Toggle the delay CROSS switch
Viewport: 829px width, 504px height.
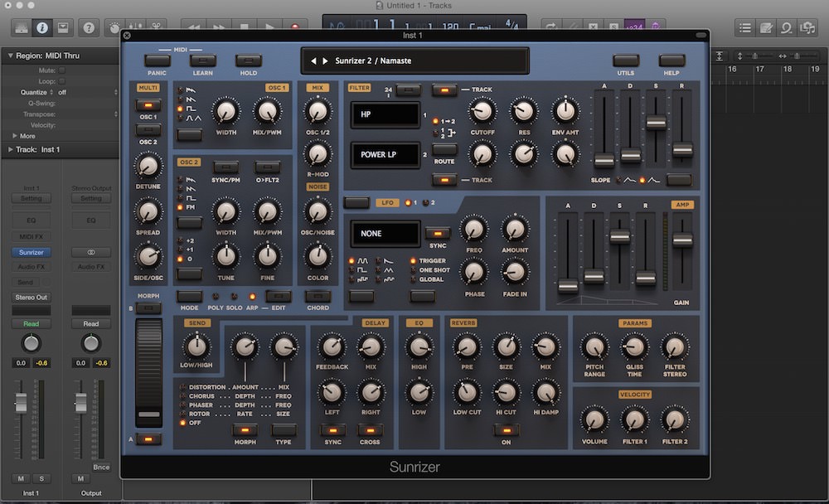pyautogui.click(x=370, y=430)
